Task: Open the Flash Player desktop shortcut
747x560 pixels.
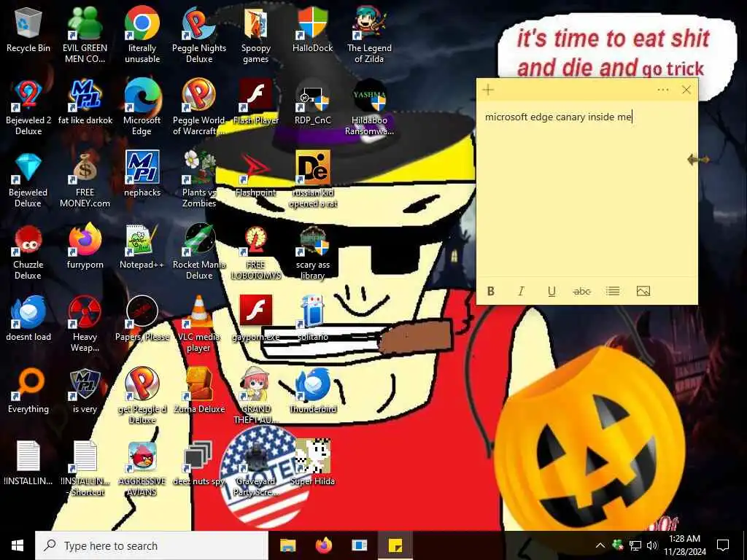Action: pyautogui.click(x=256, y=102)
